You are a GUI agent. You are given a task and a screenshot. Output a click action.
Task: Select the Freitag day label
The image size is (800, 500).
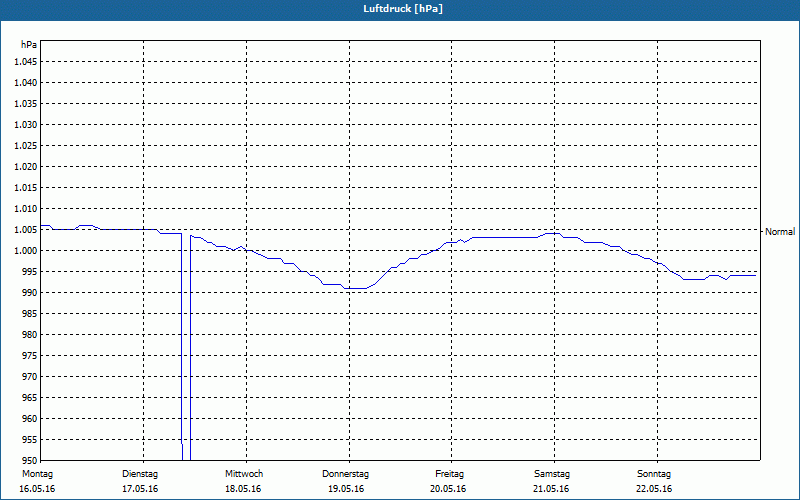449,474
